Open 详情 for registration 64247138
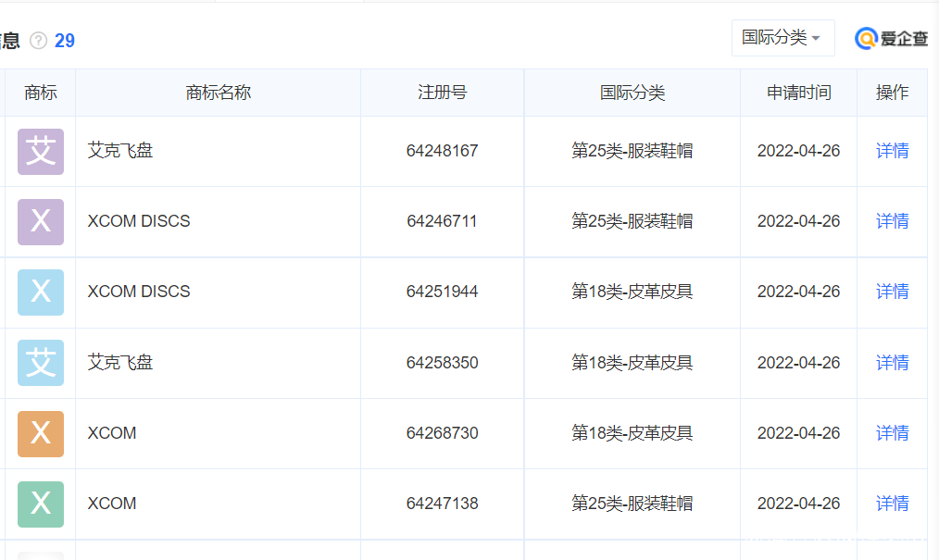The image size is (939, 560). pos(892,504)
